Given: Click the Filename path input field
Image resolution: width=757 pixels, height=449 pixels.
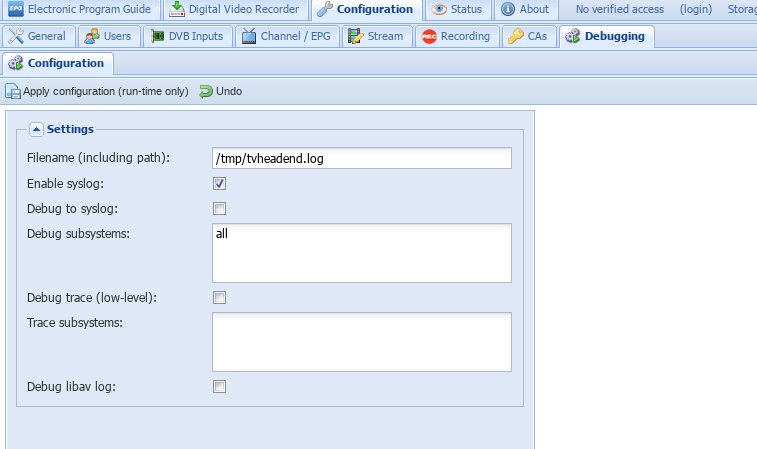Looking at the screenshot, I should pyautogui.click(x=361, y=159).
